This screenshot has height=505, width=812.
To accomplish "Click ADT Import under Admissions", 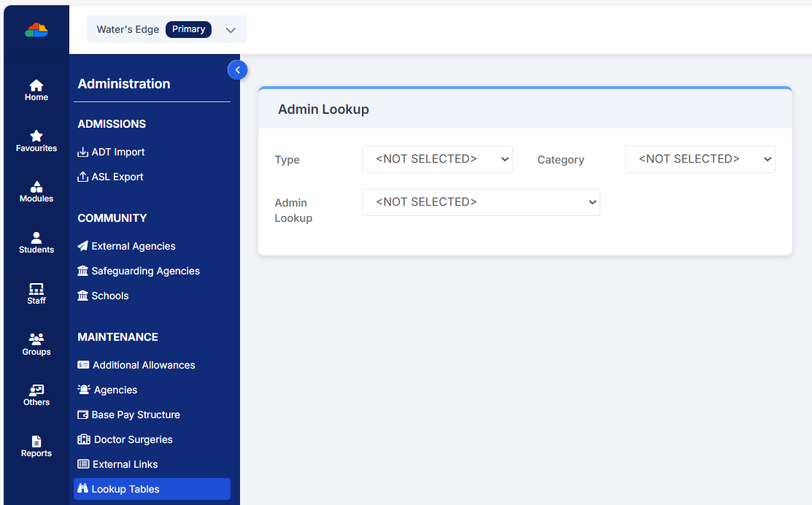I will [117, 151].
